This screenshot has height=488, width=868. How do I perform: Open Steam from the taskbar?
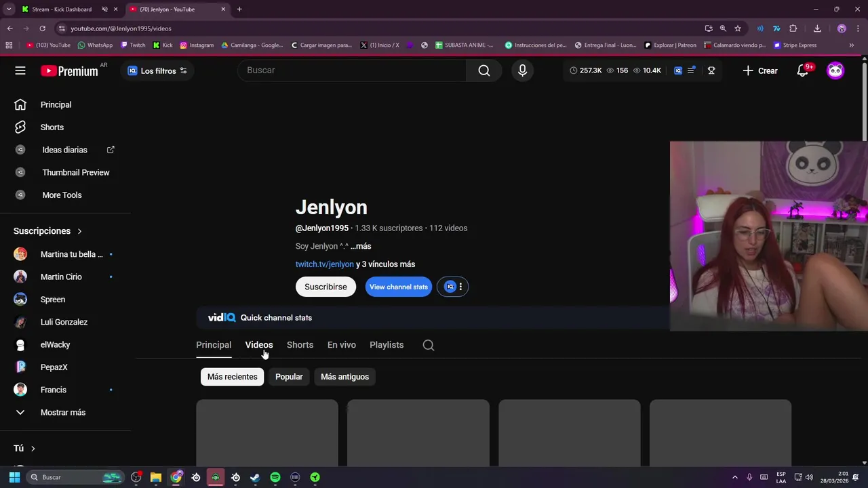click(x=255, y=477)
